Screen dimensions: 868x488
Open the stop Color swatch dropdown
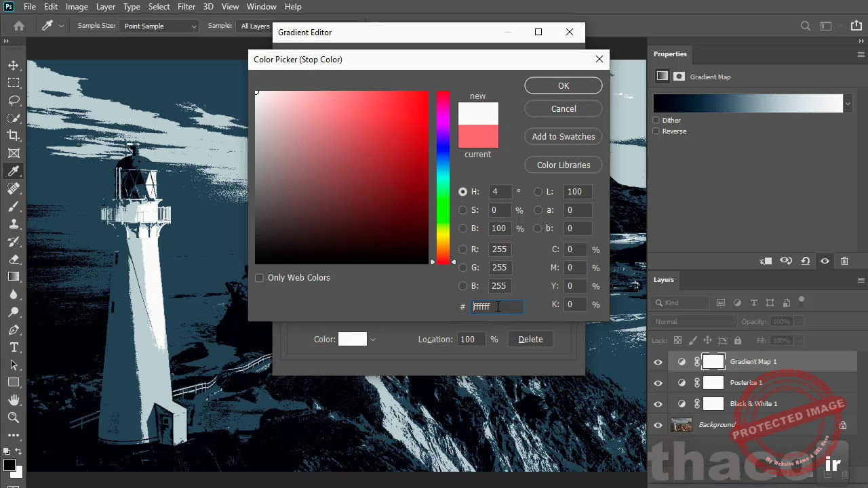tap(372, 339)
